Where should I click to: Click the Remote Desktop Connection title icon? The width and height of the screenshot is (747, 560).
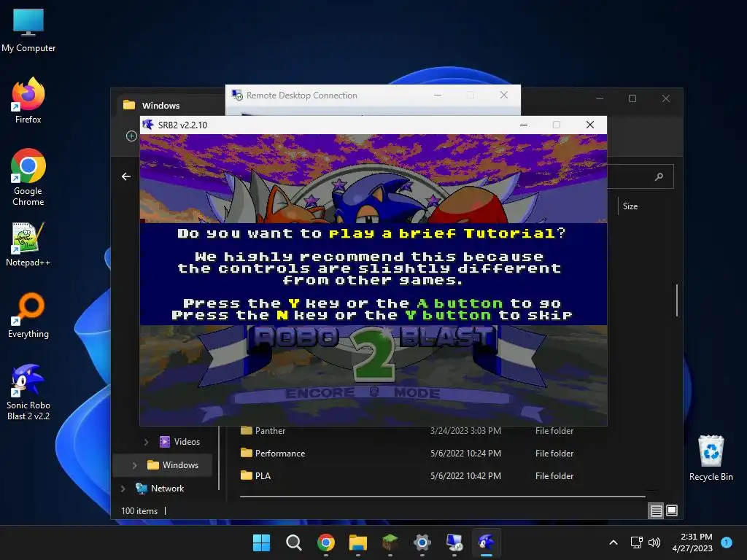coord(237,96)
